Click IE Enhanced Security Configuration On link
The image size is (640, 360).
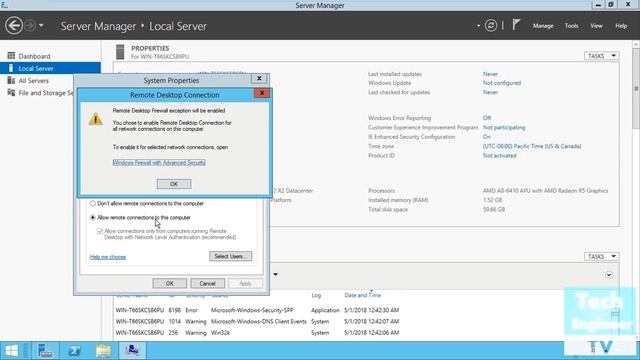coord(487,137)
